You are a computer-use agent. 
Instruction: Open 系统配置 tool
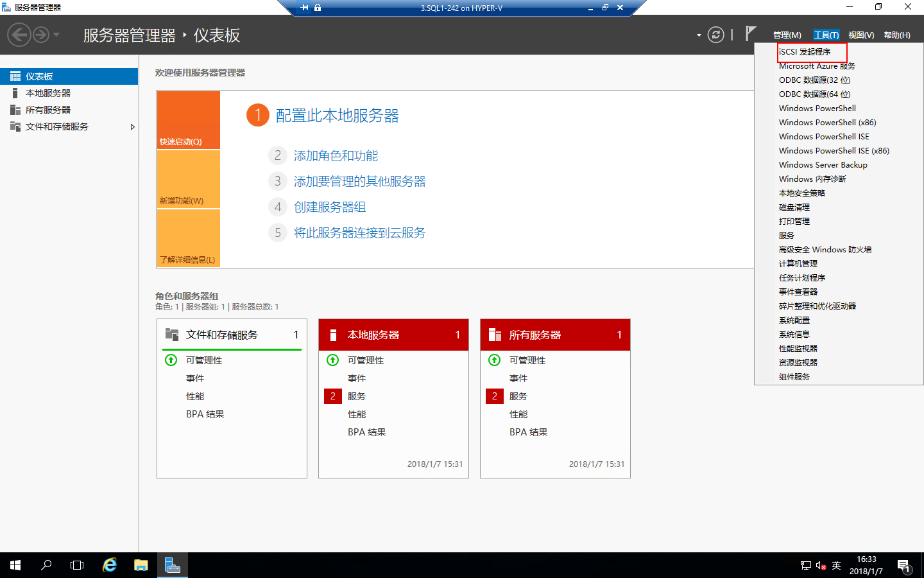click(x=794, y=320)
